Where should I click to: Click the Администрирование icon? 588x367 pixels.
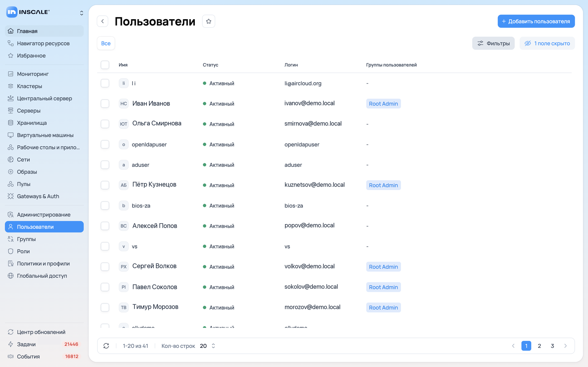pyautogui.click(x=11, y=215)
